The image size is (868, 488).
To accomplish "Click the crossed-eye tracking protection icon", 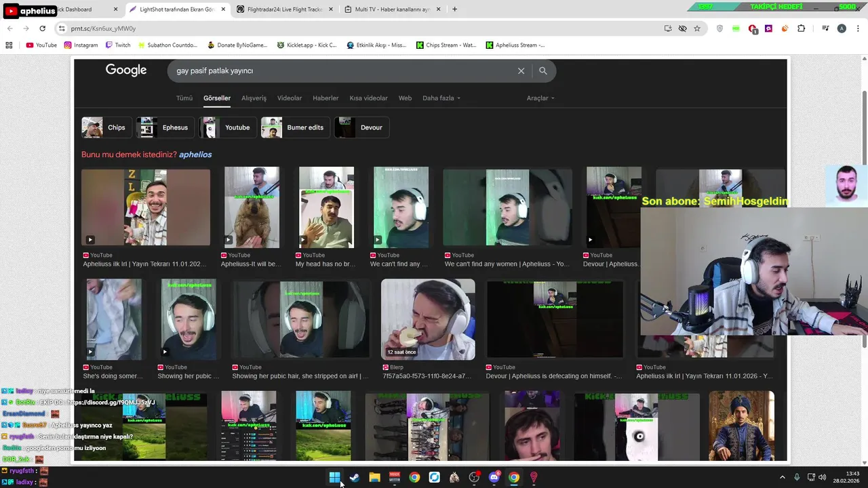I will (x=682, y=28).
